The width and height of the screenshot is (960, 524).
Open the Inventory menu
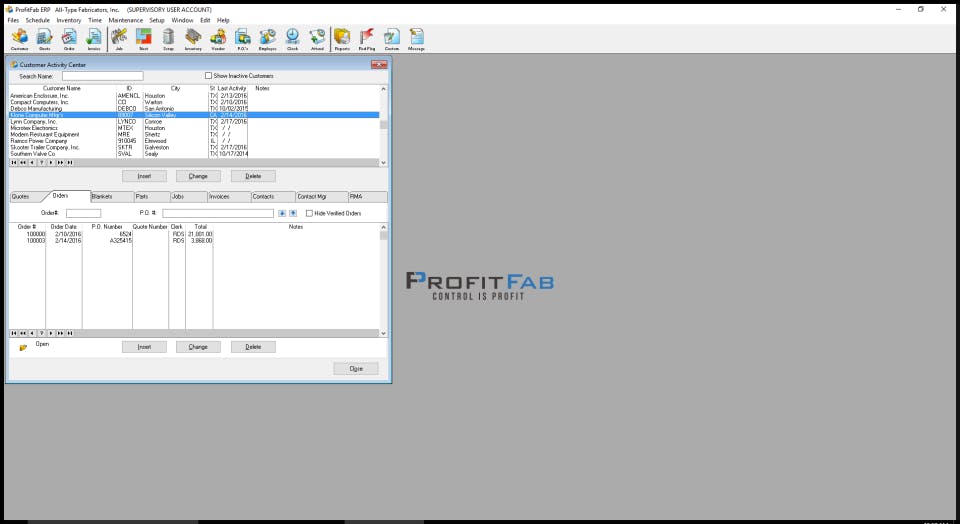point(69,20)
